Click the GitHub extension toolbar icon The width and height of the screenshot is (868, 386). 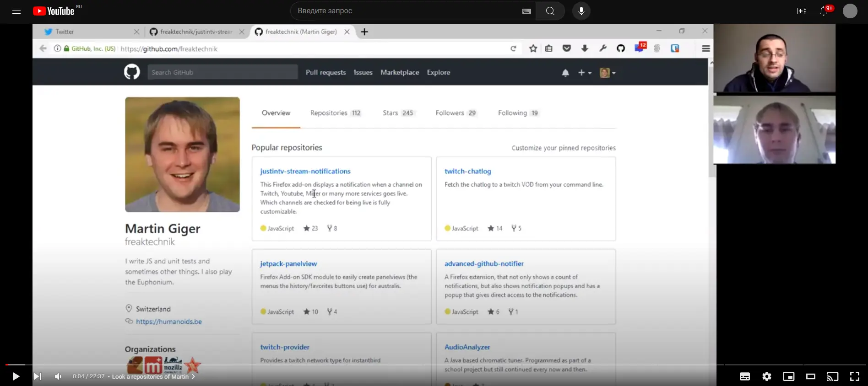[x=621, y=48]
